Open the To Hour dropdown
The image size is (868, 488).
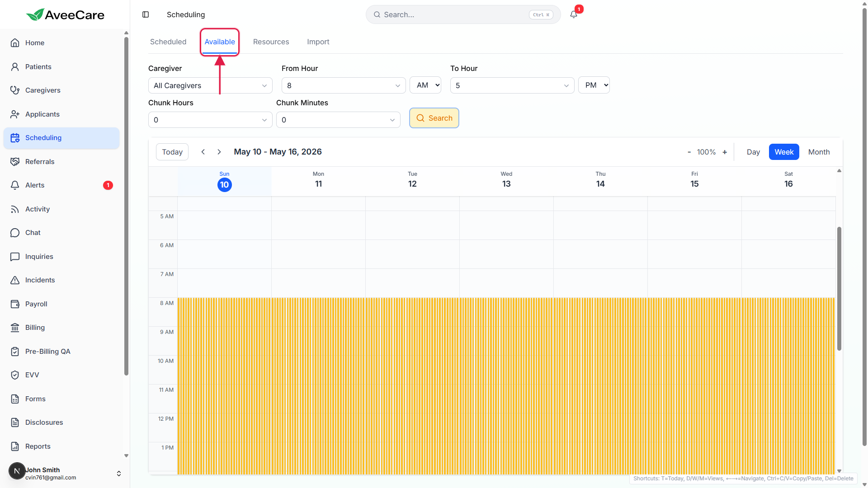(x=512, y=85)
